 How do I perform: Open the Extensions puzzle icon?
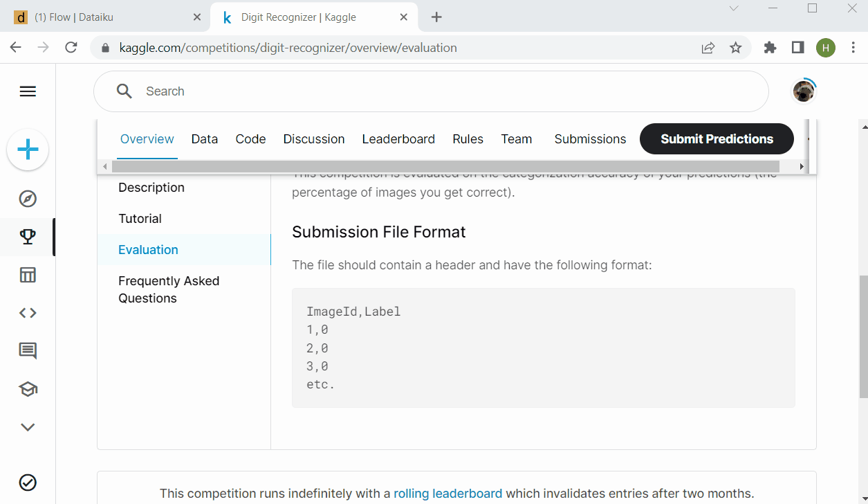point(770,48)
